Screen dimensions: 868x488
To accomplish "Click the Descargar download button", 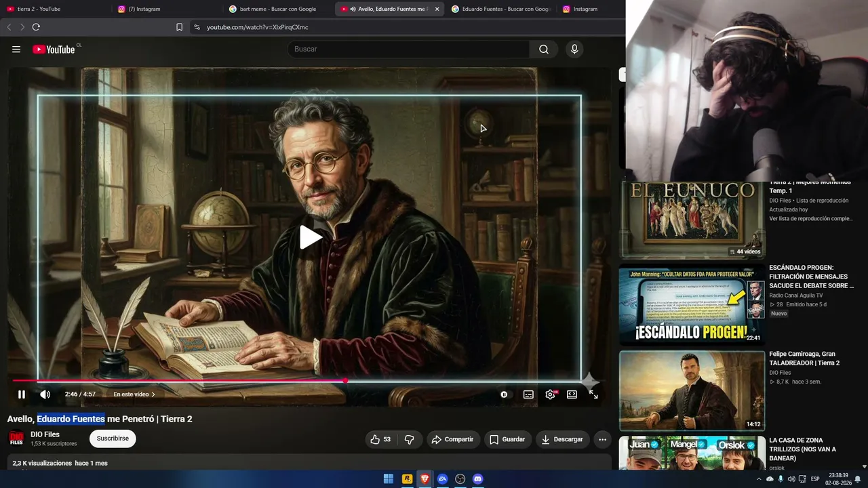I will [562, 439].
